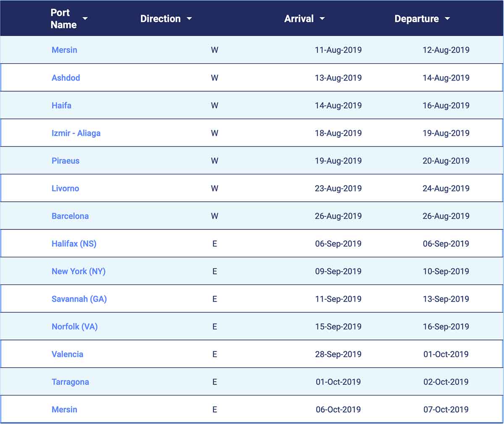Click Mersin link arriving 11-Aug-2019
Viewport: 504px width, 424px height.
click(x=64, y=50)
